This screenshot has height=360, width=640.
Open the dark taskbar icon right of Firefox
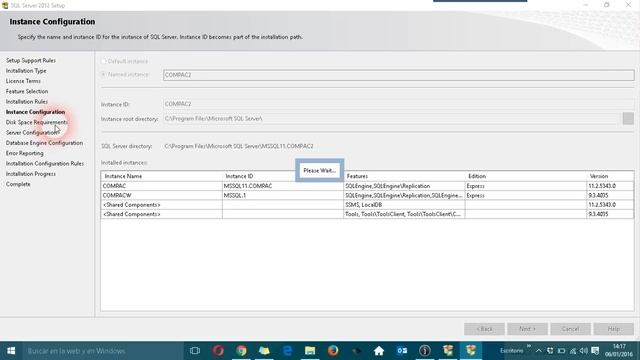coord(356,351)
